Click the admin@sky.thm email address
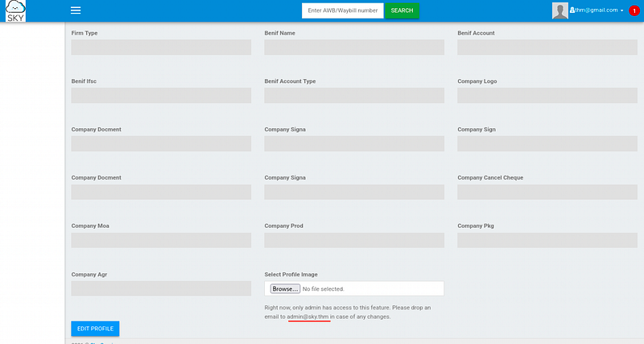This screenshot has height=344, width=644. point(308,317)
